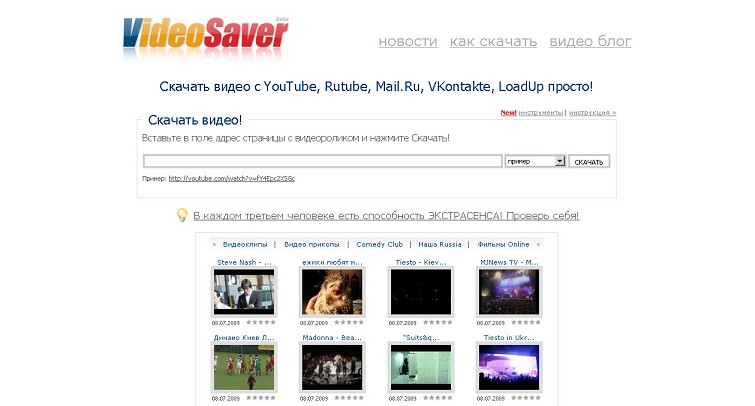Rate the Динамо Киев video with stars

[x=261, y=398]
